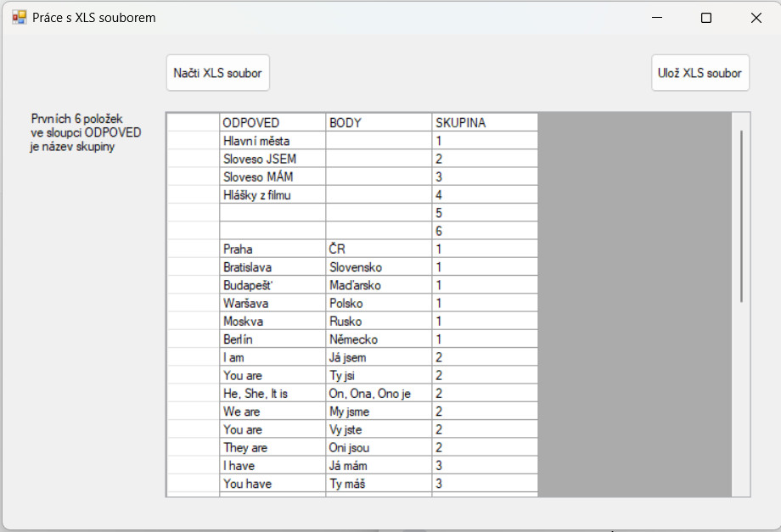
Task: Click the 'Ty jsi' cell
Action: (x=379, y=375)
